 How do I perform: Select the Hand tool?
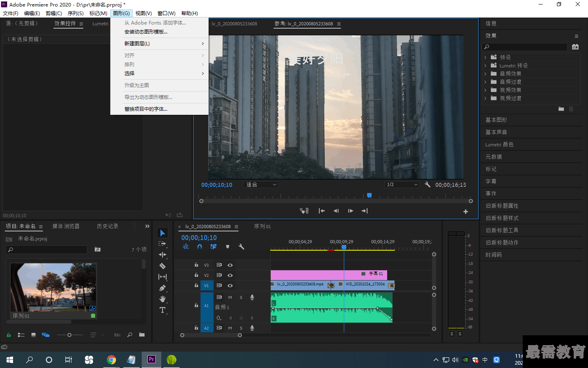163,299
